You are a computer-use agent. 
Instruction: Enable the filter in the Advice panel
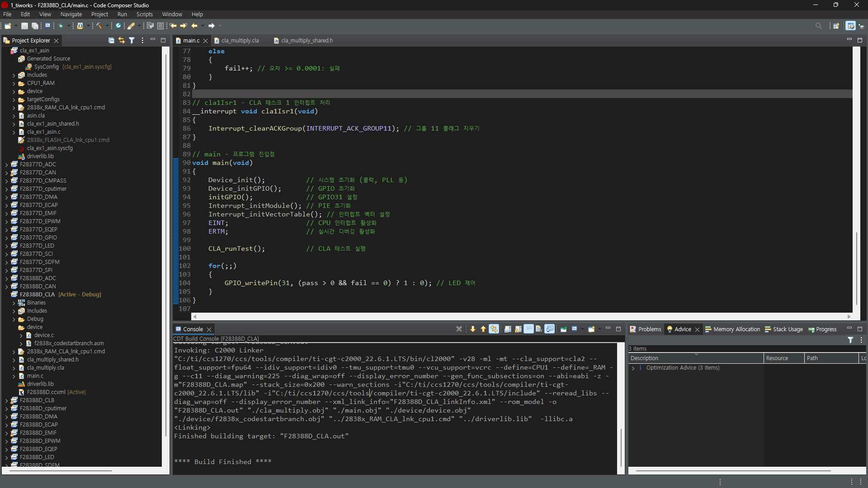pyautogui.click(x=851, y=340)
